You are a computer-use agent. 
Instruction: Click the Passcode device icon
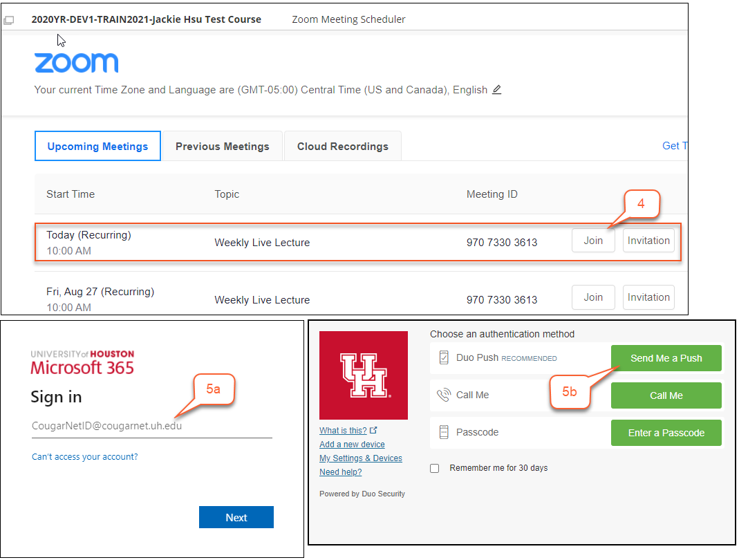444,432
